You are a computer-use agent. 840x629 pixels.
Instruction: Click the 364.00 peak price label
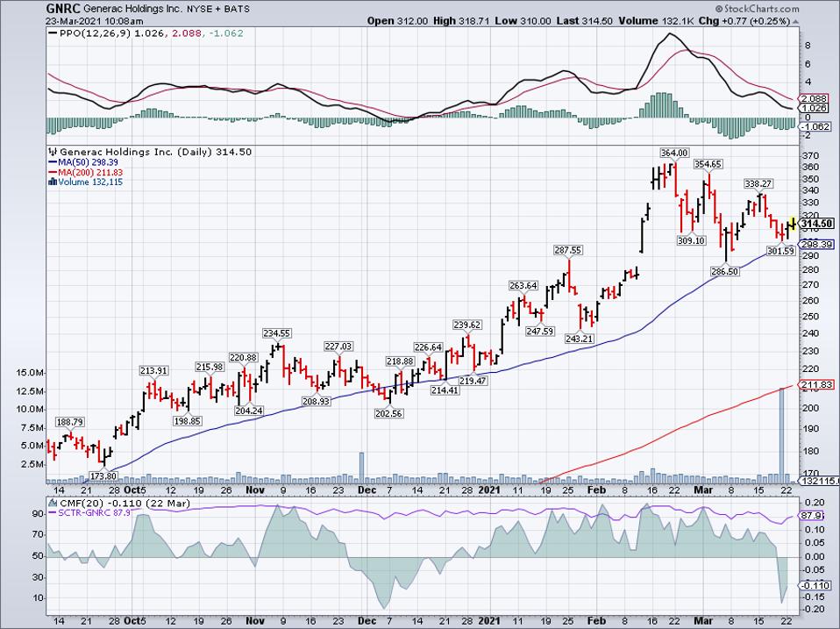tap(674, 154)
